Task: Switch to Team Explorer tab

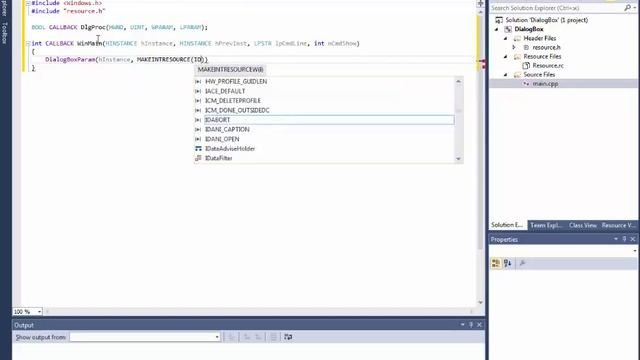Action: 546,225
